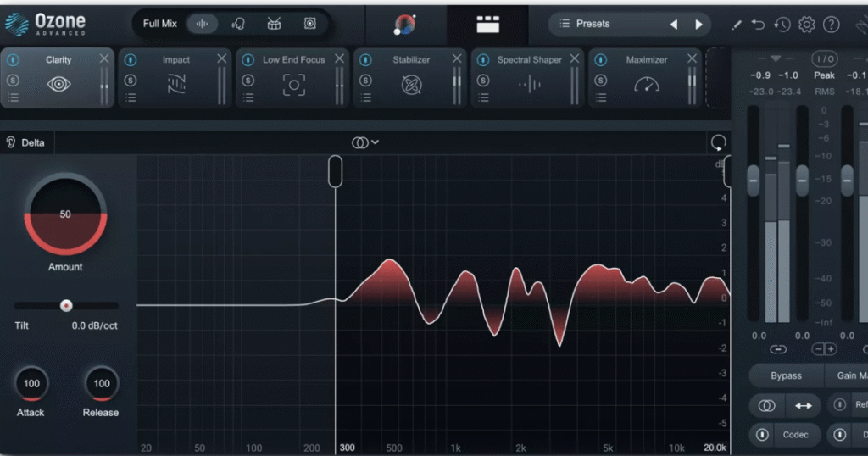Toggle the Spectral Shaper power button

[482, 59]
